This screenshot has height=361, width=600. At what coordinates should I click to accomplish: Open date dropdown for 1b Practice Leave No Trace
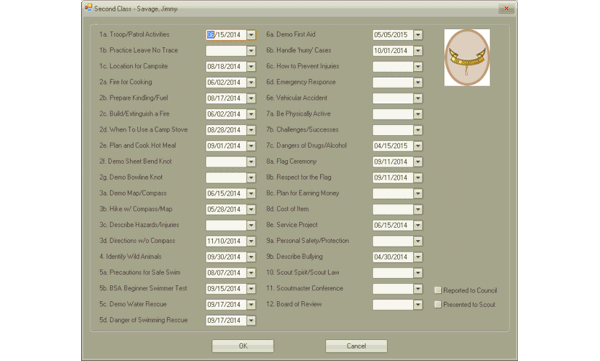(x=251, y=51)
